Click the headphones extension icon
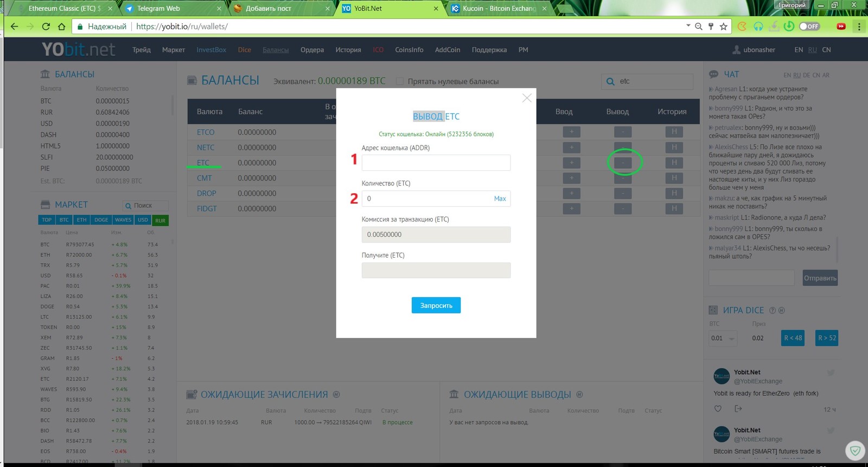 pos(758,26)
